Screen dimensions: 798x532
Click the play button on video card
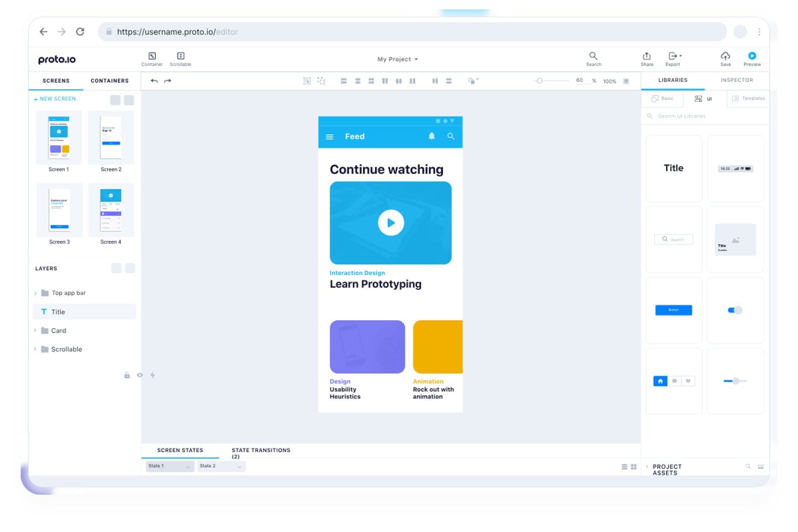(391, 223)
